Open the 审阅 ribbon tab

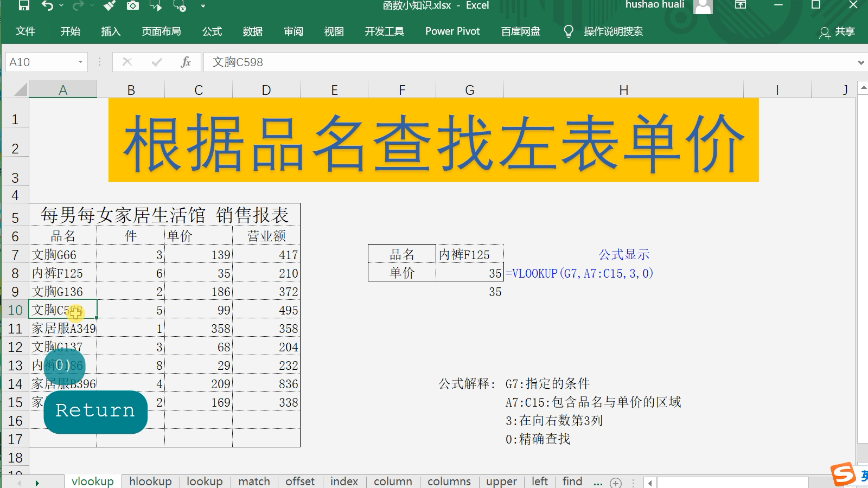click(x=293, y=31)
